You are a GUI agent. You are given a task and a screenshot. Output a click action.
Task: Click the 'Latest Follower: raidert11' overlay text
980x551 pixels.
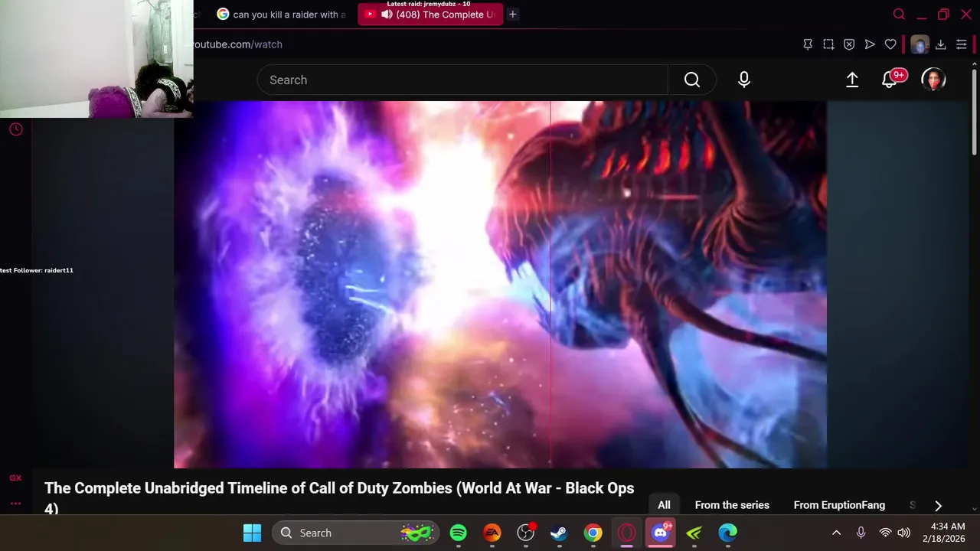point(37,270)
